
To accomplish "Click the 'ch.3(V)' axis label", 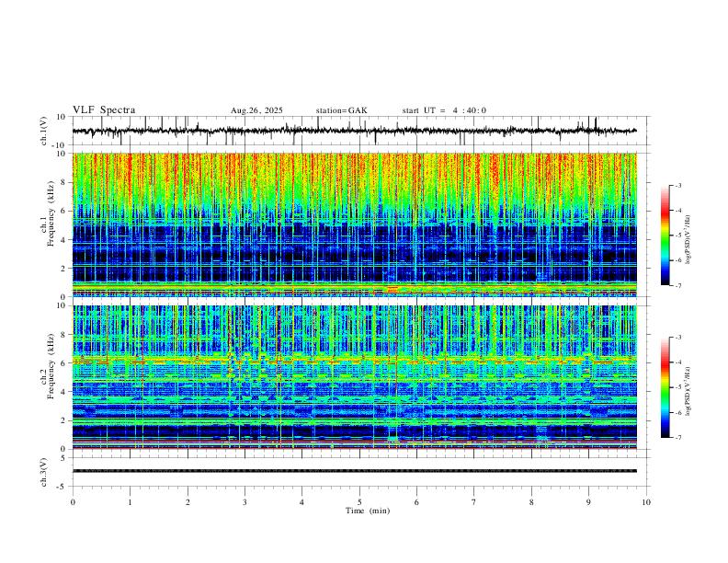I will (44, 472).
